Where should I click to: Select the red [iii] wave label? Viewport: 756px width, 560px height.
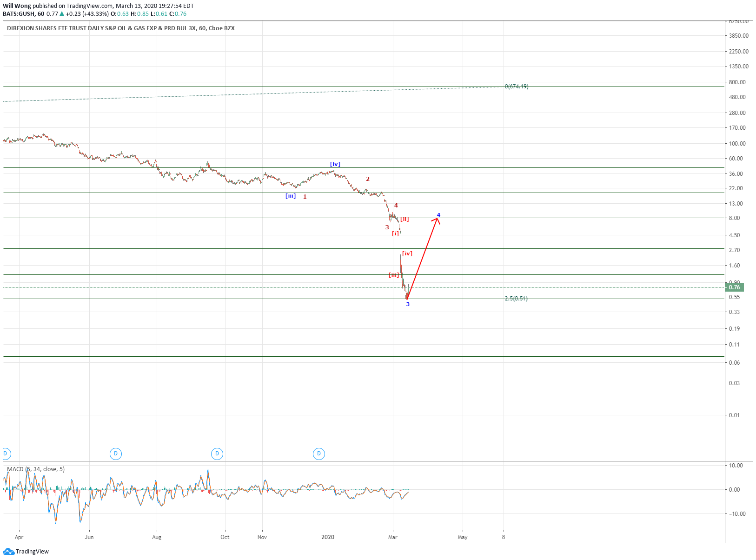394,275
